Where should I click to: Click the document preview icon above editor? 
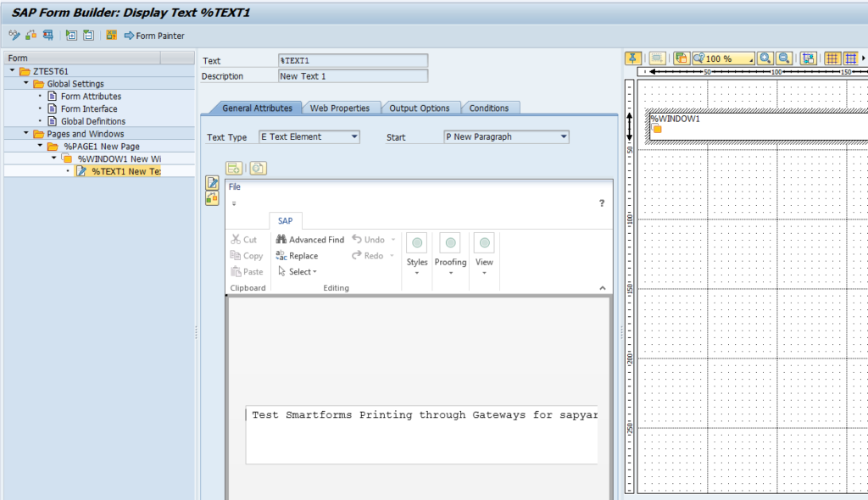(258, 168)
